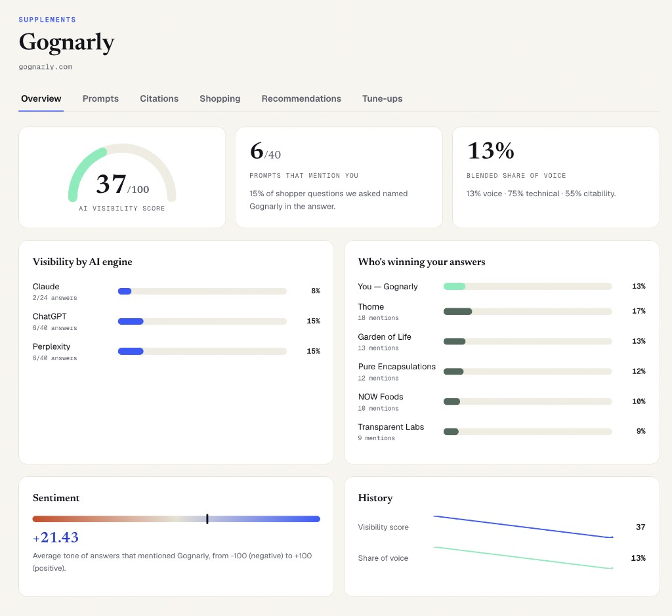This screenshot has width=672, height=616.
Task: Click the 13% voice · 75% technical breakdown
Action: (x=541, y=194)
